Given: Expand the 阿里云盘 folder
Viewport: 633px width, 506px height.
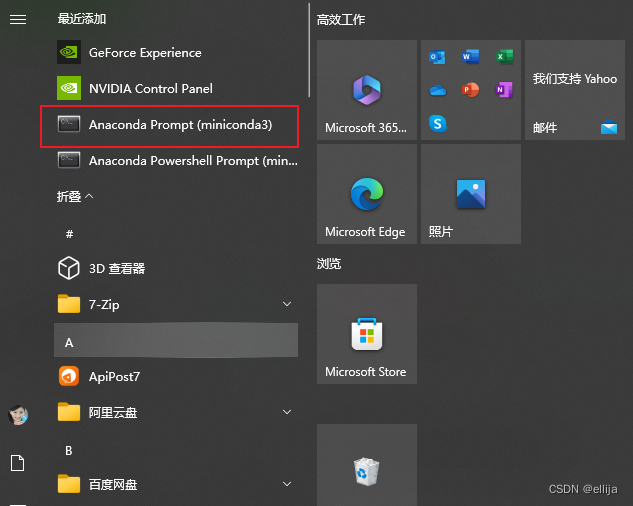Looking at the screenshot, I should click(287, 412).
